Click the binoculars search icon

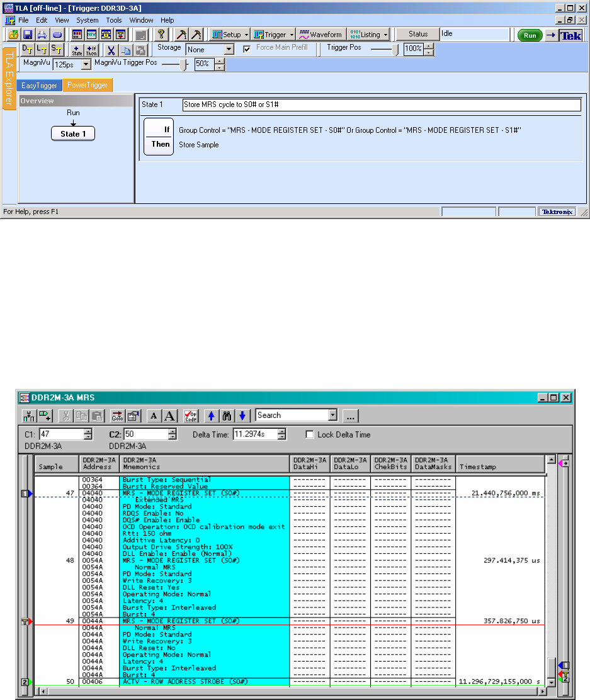[x=227, y=416]
